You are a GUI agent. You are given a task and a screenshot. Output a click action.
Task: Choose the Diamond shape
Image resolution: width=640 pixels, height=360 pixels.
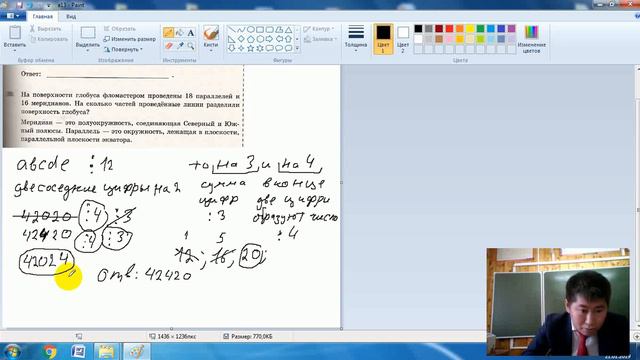coord(241,39)
